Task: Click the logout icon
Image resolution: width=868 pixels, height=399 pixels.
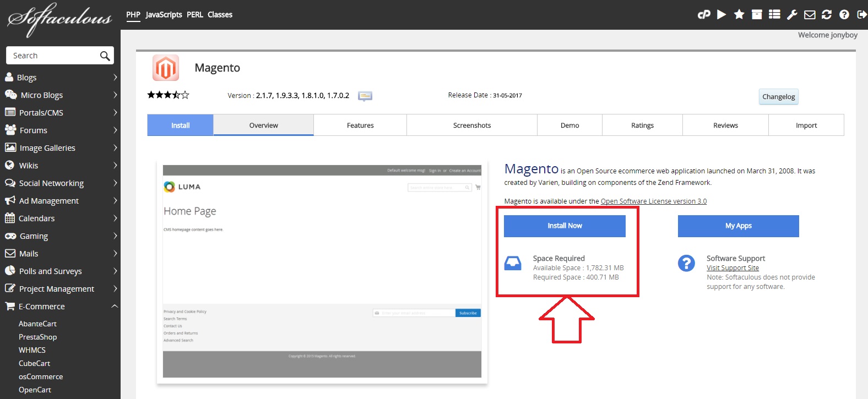Action: (862, 15)
